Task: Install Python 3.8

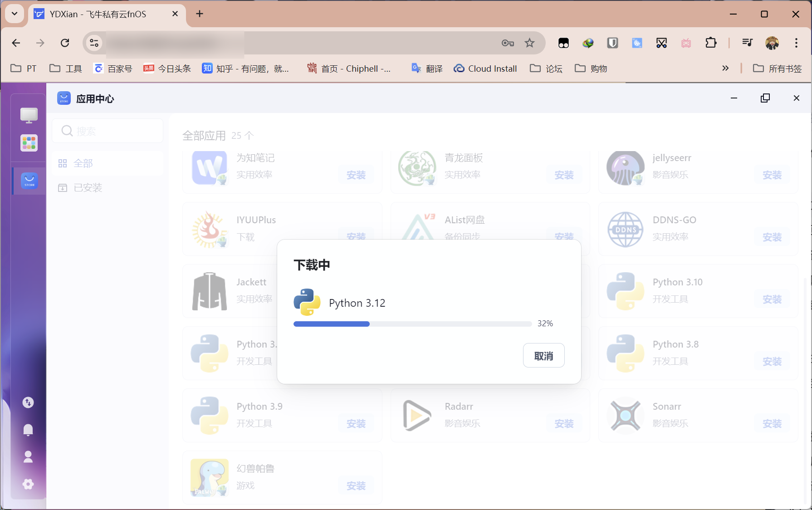Action: click(x=772, y=362)
